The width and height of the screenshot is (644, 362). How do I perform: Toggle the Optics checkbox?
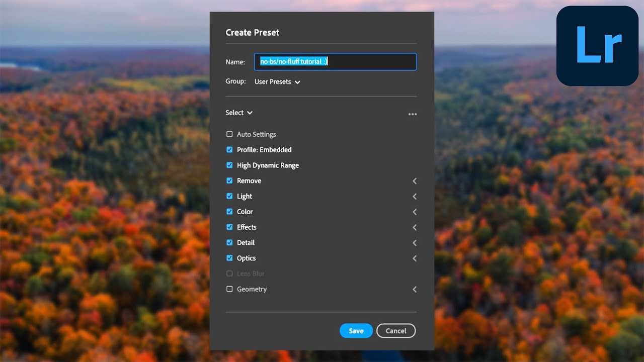click(x=229, y=258)
